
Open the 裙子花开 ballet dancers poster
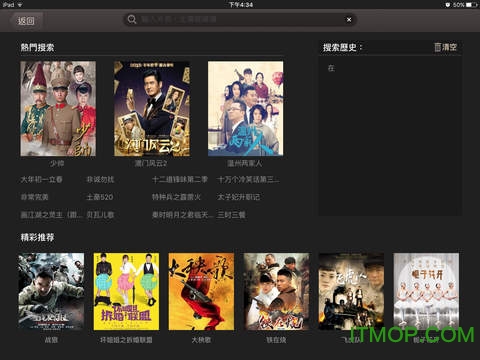click(426, 292)
